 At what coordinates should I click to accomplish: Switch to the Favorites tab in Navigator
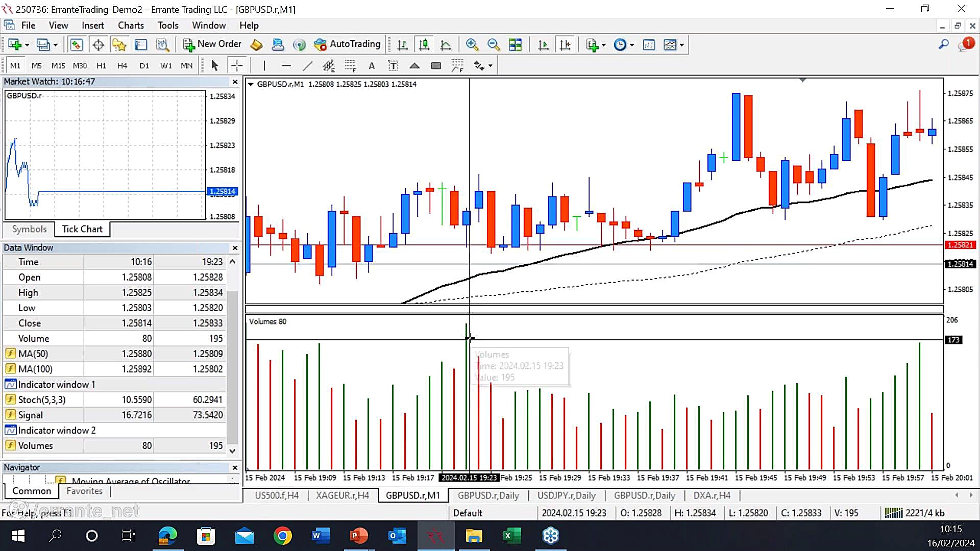[x=85, y=491]
